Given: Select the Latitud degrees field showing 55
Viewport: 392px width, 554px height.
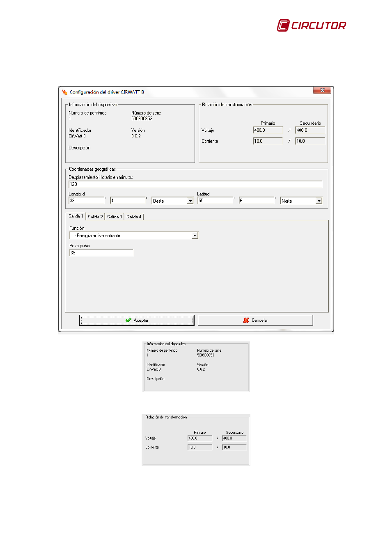Looking at the screenshot, I should tap(215, 201).
